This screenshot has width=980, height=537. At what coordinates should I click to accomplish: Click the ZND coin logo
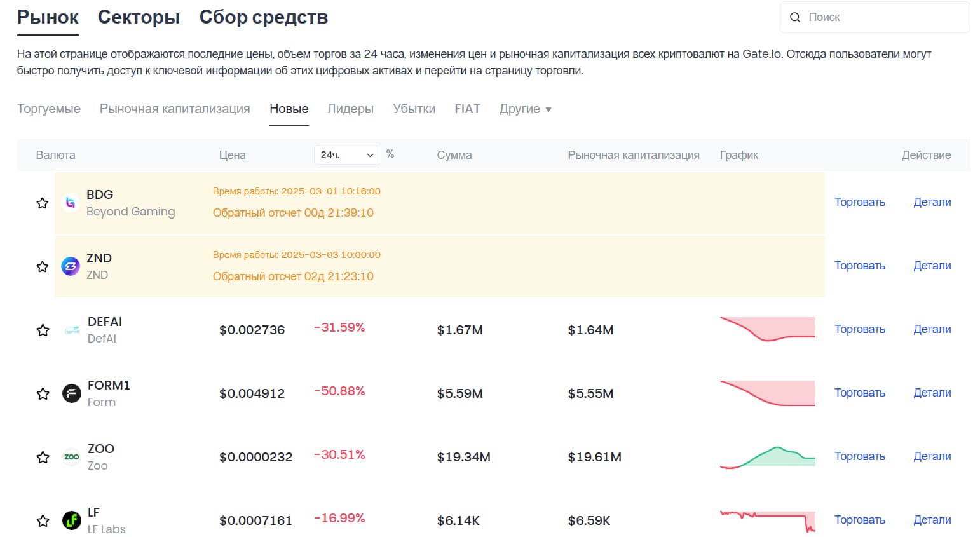[x=71, y=266]
